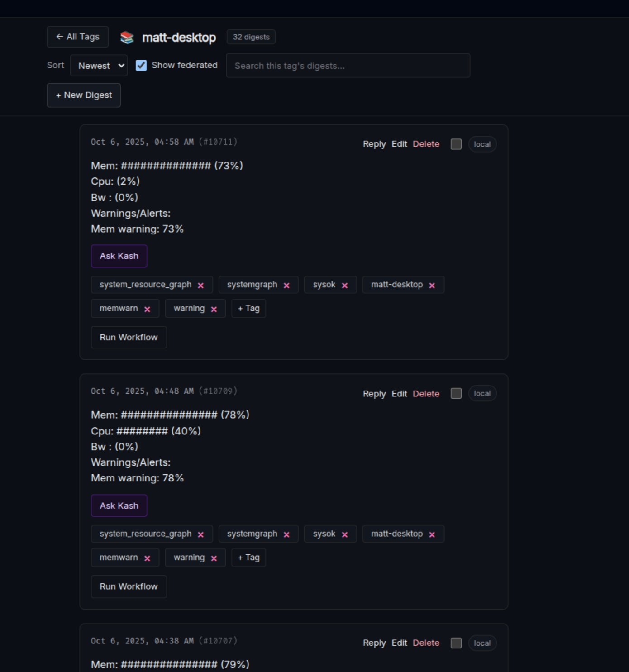Screen dimensions: 629x672
Task: Click the books icon beside matt-desktop title
Action: (x=127, y=38)
